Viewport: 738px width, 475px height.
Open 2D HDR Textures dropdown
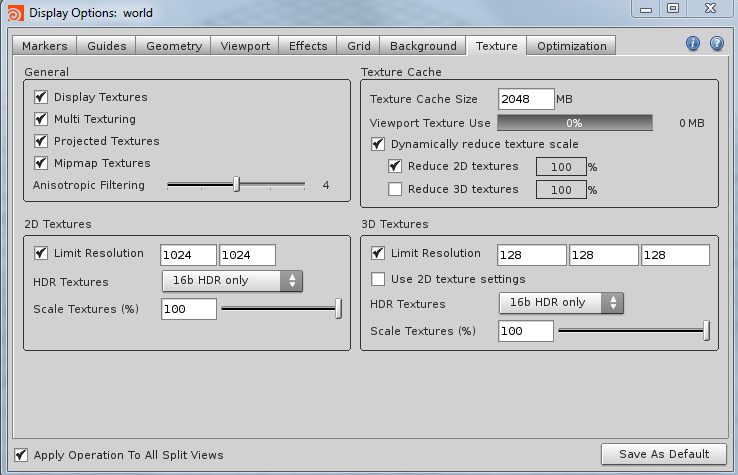click(x=232, y=281)
